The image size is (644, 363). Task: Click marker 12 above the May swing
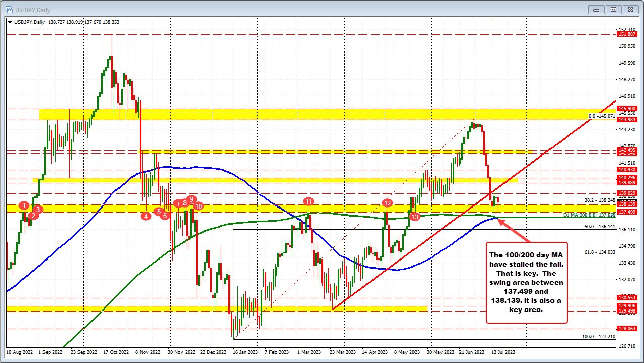click(387, 203)
